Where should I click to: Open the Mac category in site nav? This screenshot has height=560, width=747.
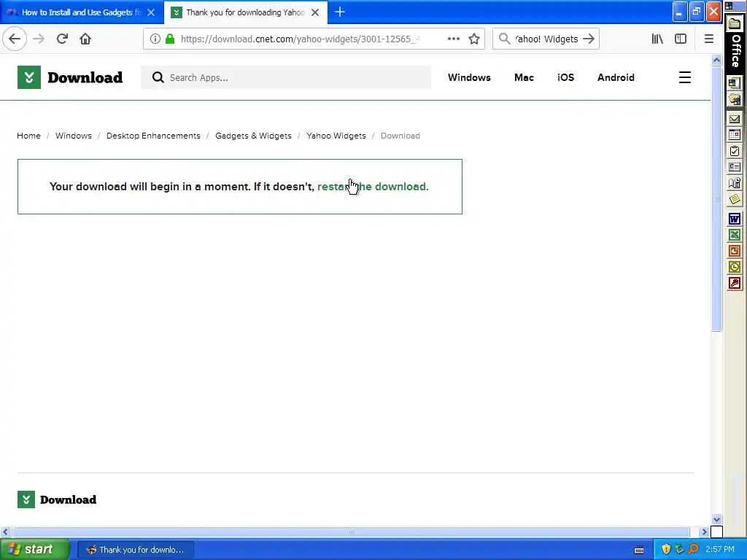524,77
